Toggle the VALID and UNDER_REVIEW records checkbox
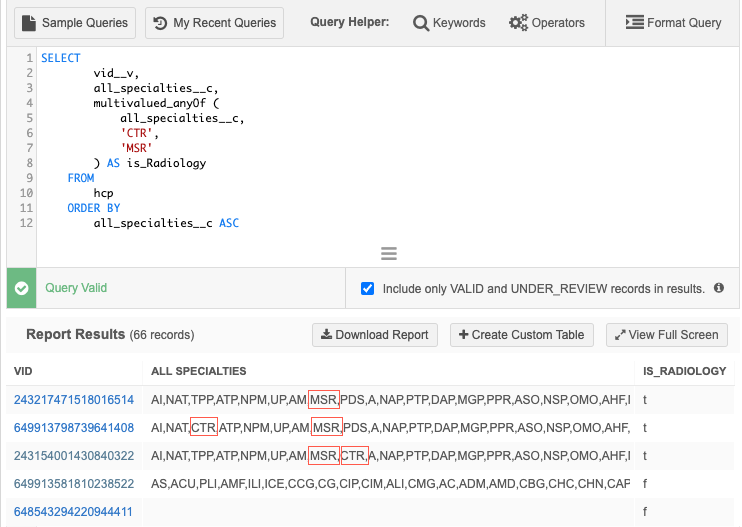Viewport: 742px width, 527px height. click(x=368, y=288)
